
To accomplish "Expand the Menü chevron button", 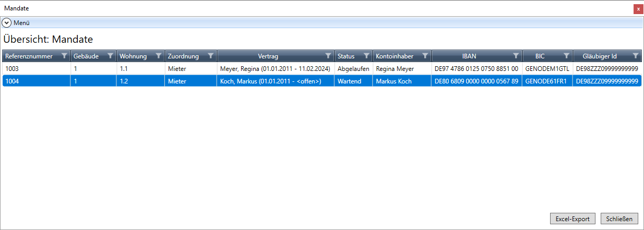I will (7, 23).
